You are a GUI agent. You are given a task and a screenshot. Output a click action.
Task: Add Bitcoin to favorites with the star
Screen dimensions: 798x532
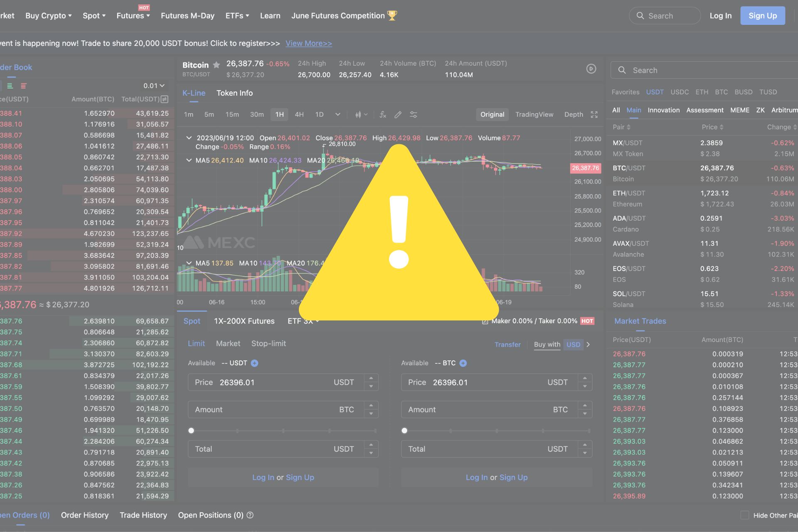[216, 65]
